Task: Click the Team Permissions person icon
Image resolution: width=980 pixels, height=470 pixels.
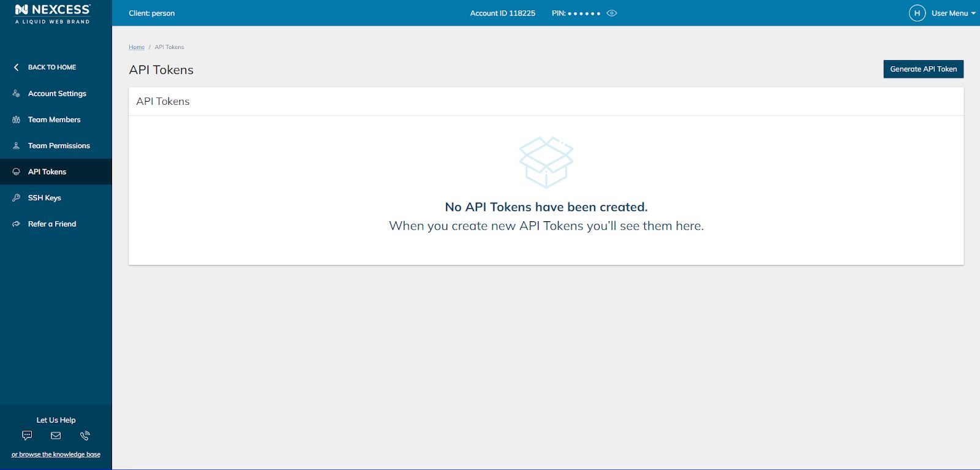Action: 17,146
